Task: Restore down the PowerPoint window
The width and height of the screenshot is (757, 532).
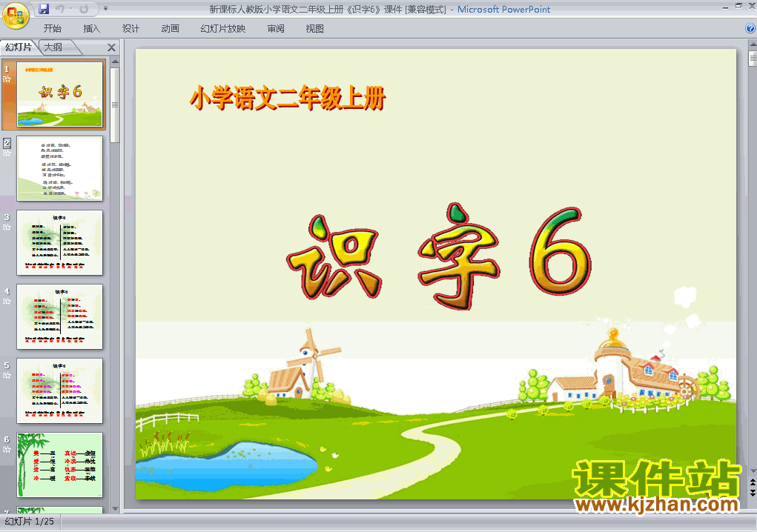Action: [x=738, y=6]
